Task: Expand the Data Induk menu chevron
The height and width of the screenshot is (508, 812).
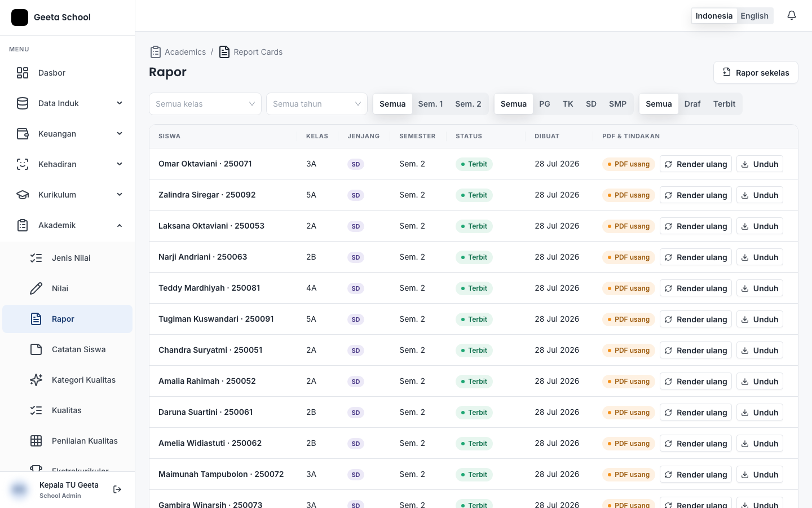Action: tap(120, 103)
